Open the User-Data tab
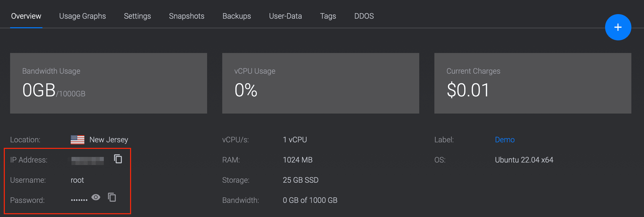 tap(285, 16)
